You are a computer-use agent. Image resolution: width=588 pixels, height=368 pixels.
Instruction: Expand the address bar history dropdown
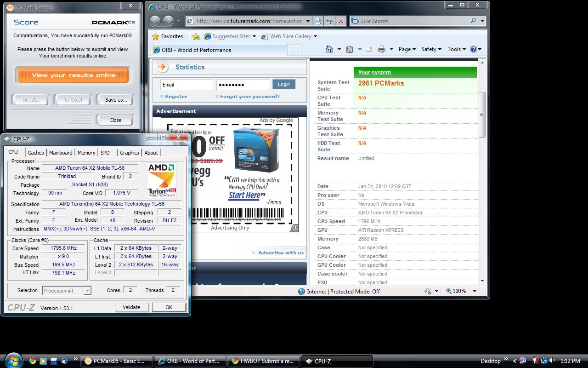click(x=308, y=21)
